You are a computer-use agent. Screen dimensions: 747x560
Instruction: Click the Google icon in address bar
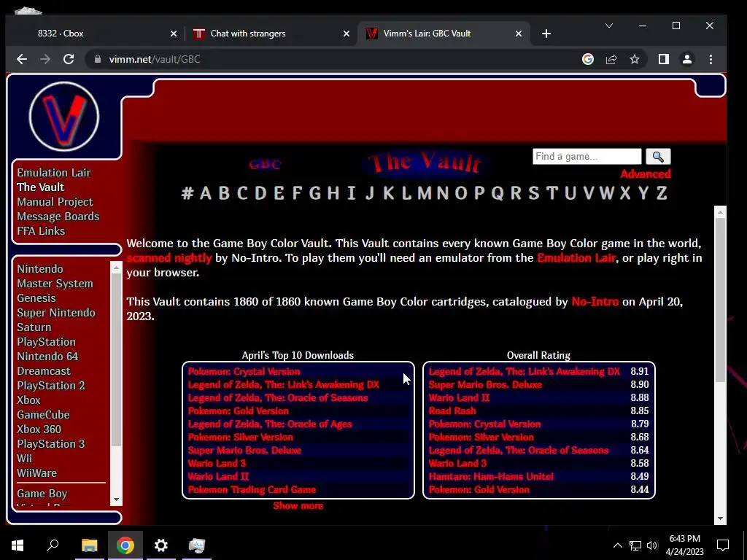588,59
